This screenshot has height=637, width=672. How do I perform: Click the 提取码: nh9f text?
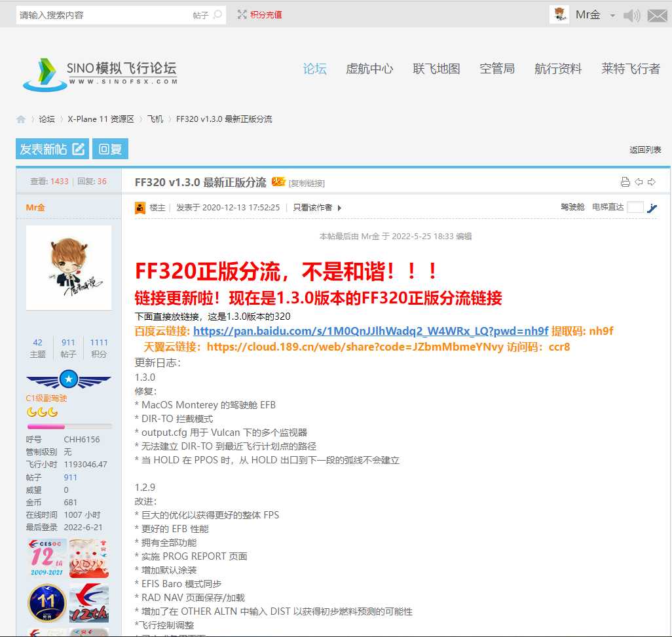point(582,331)
